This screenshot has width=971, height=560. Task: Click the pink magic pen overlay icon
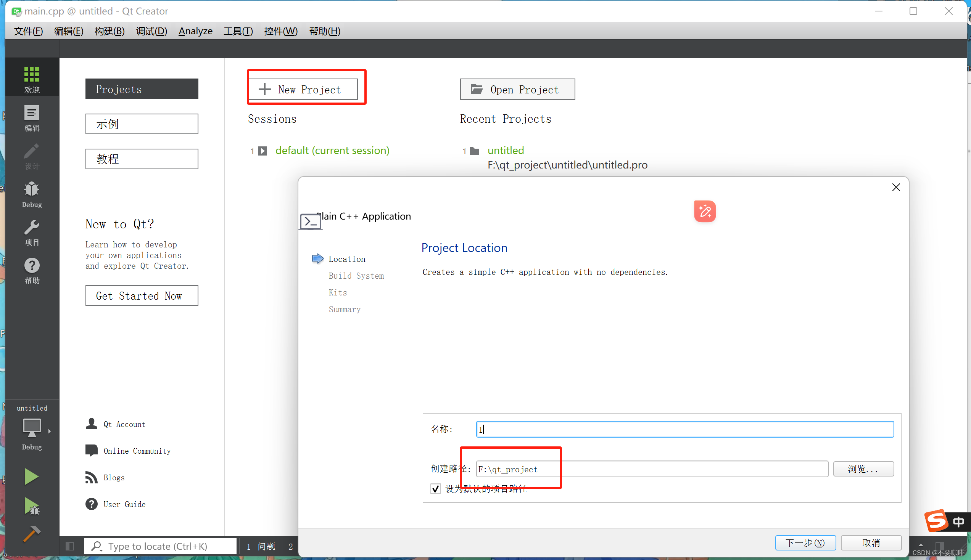704,211
